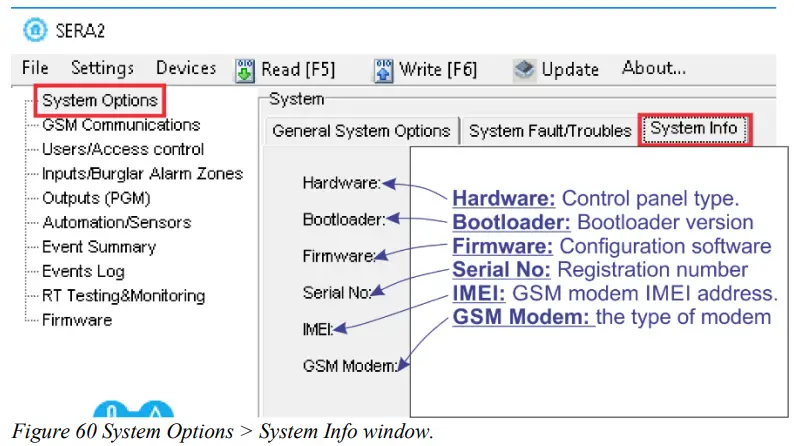Select System Options in the tree
794x446 pixels.
[100, 100]
